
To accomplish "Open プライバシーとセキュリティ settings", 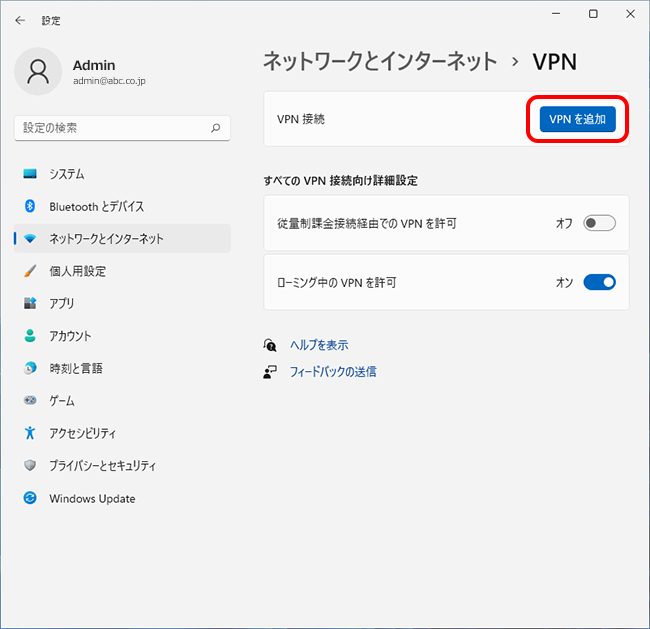I will click(122, 465).
